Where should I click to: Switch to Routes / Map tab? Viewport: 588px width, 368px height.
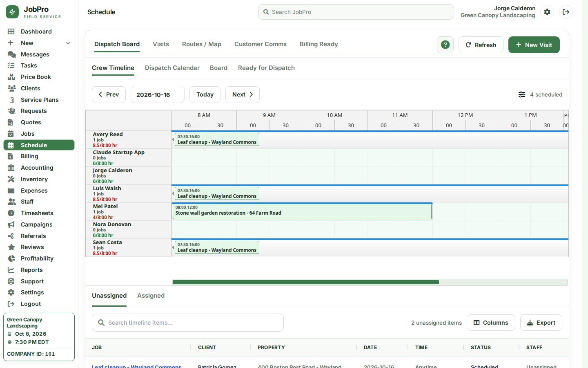pyautogui.click(x=202, y=44)
